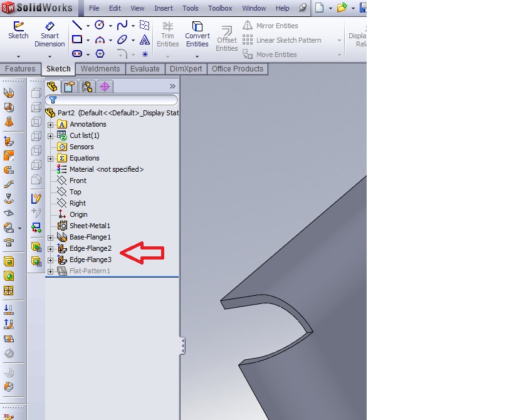Click the Trim Entities tool
Image resolution: width=519 pixels, height=420 pixels.
(168, 34)
